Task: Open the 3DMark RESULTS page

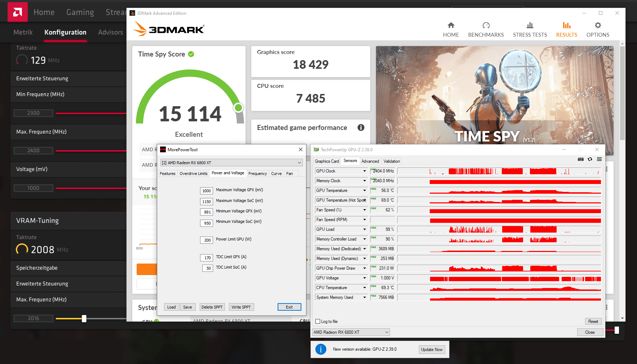Action: point(566,30)
